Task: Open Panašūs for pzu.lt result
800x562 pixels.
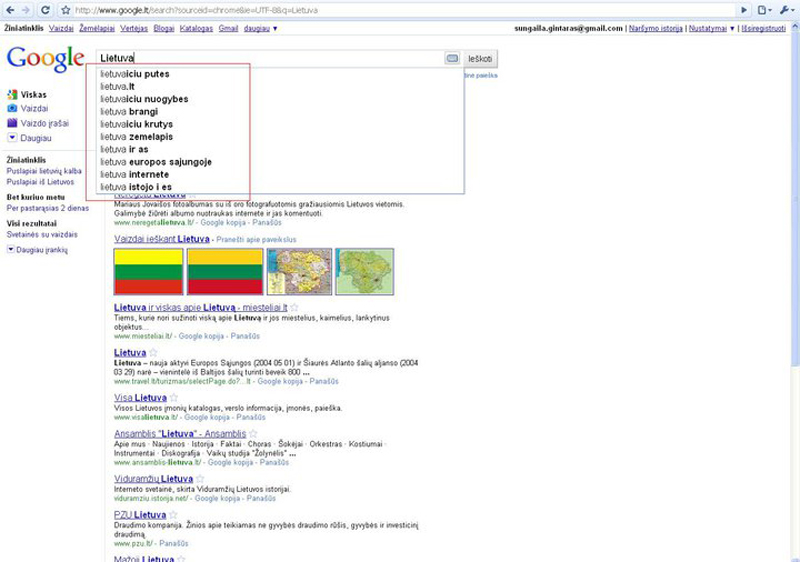Action: (x=173, y=544)
